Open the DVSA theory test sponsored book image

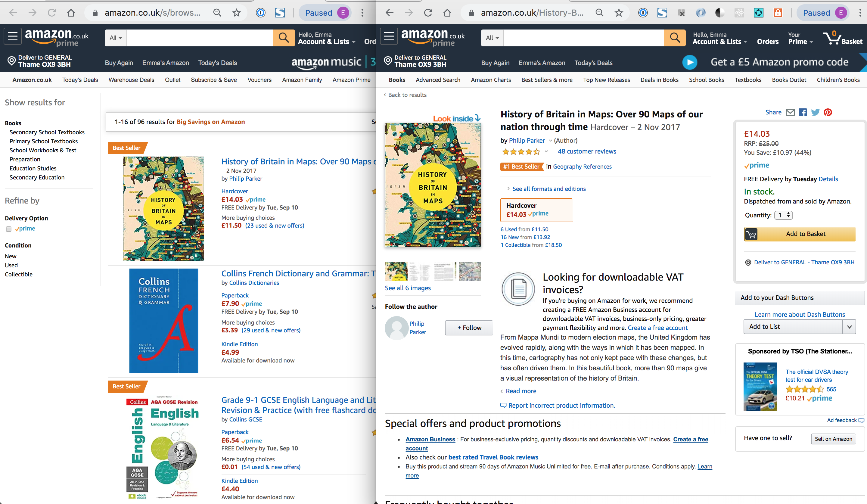click(760, 386)
